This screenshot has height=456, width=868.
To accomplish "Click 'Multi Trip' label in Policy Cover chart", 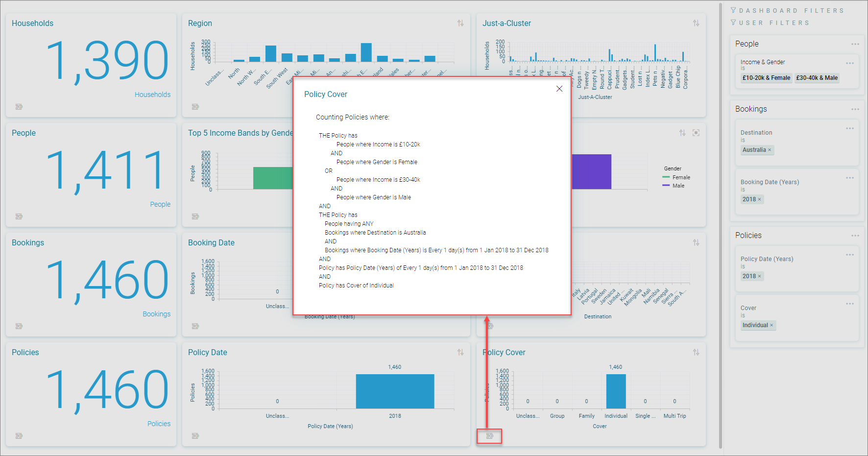I will (675, 416).
